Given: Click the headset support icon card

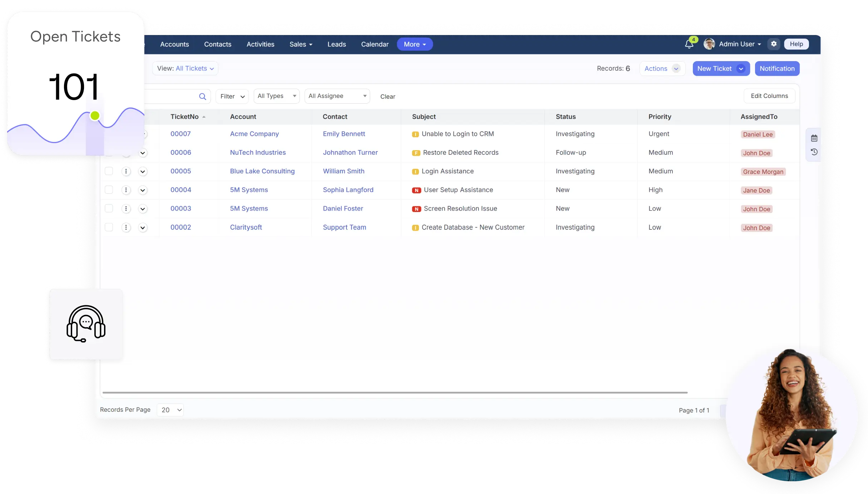Looking at the screenshot, I should (x=86, y=324).
